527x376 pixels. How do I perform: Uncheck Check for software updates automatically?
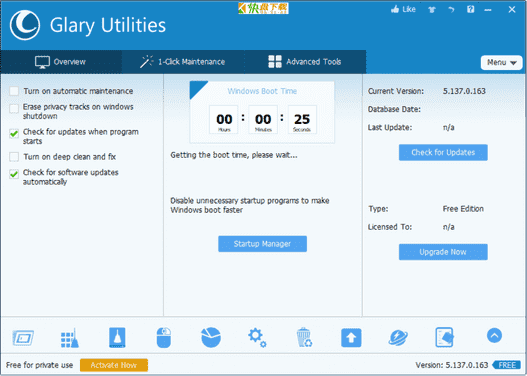14,174
